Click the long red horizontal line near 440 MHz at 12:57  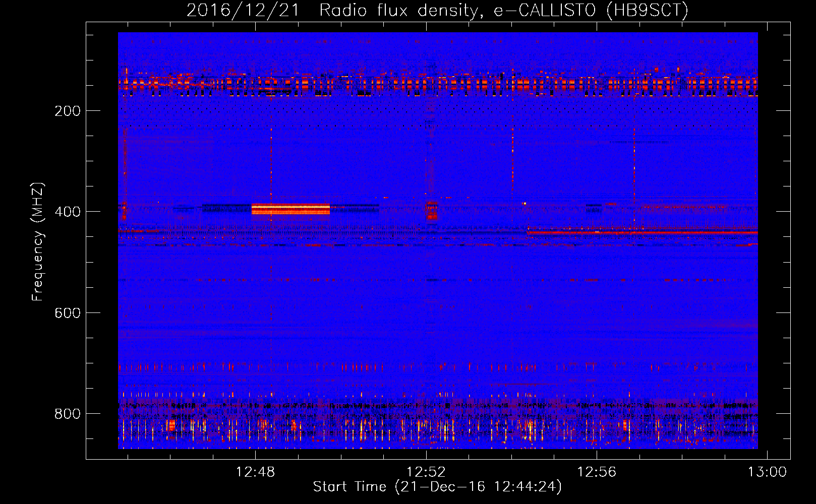(643, 232)
